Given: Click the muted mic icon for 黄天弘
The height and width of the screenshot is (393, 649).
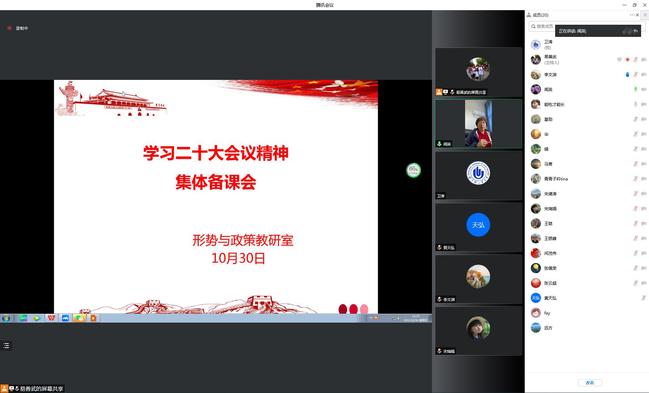Looking at the screenshot, I should (x=643, y=298).
